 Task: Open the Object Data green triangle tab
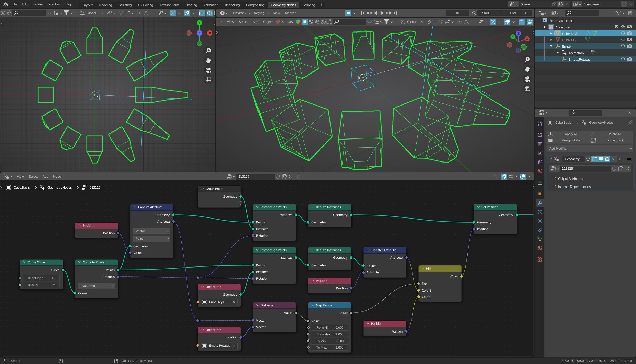click(540, 239)
